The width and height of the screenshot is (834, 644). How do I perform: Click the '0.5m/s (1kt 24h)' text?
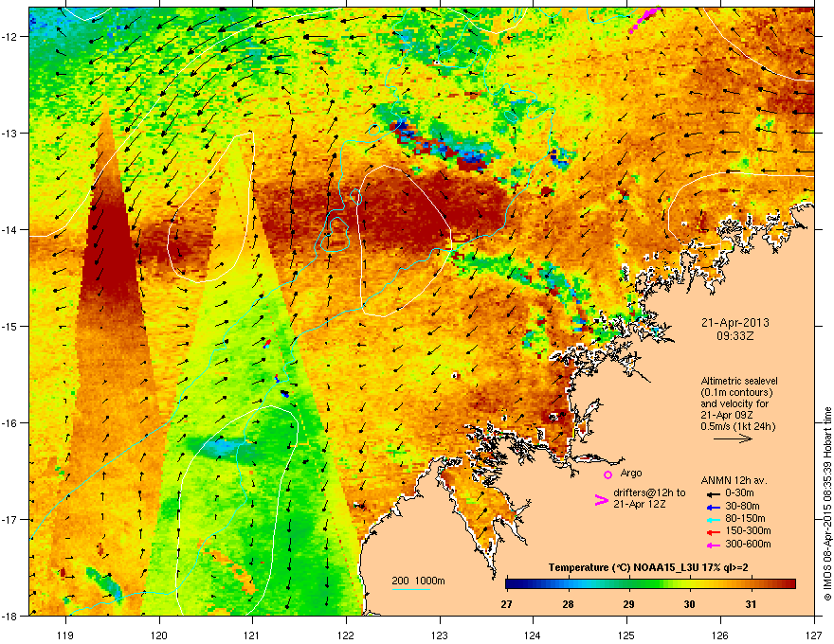[x=737, y=426]
